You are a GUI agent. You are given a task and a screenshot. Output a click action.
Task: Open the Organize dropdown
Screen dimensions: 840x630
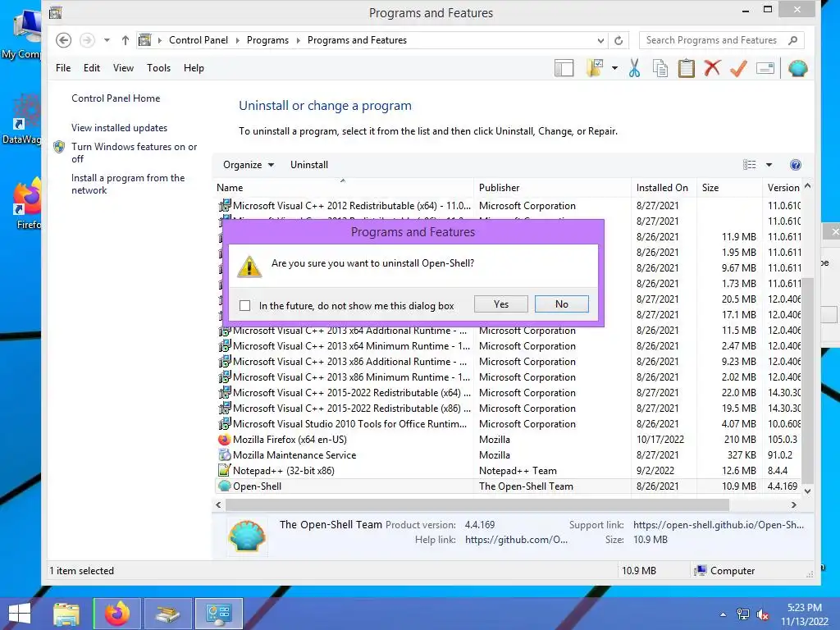pyautogui.click(x=249, y=165)
